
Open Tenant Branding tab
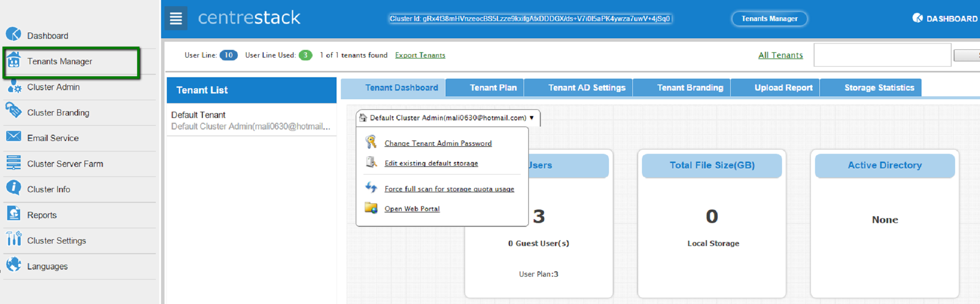coord(682,88)
